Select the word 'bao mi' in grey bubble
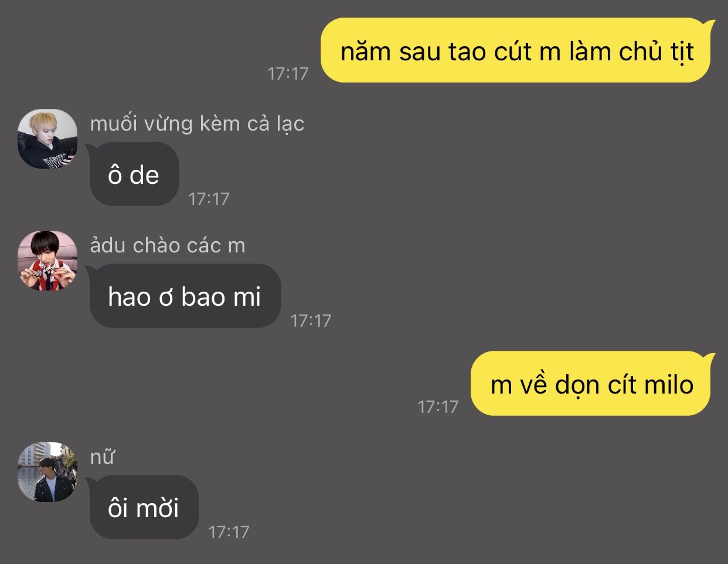This screenshot has width=728, height=564. (221, 297)
